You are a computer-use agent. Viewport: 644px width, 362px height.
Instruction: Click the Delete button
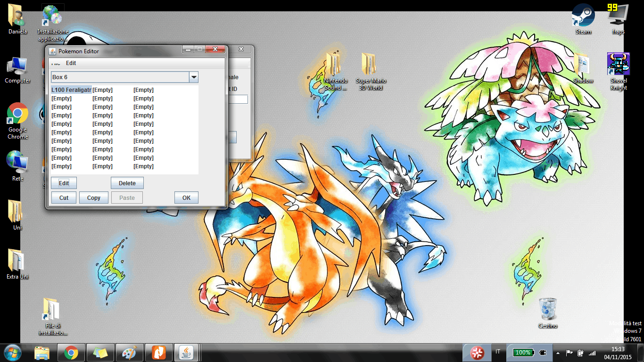(x=127, y=183)
